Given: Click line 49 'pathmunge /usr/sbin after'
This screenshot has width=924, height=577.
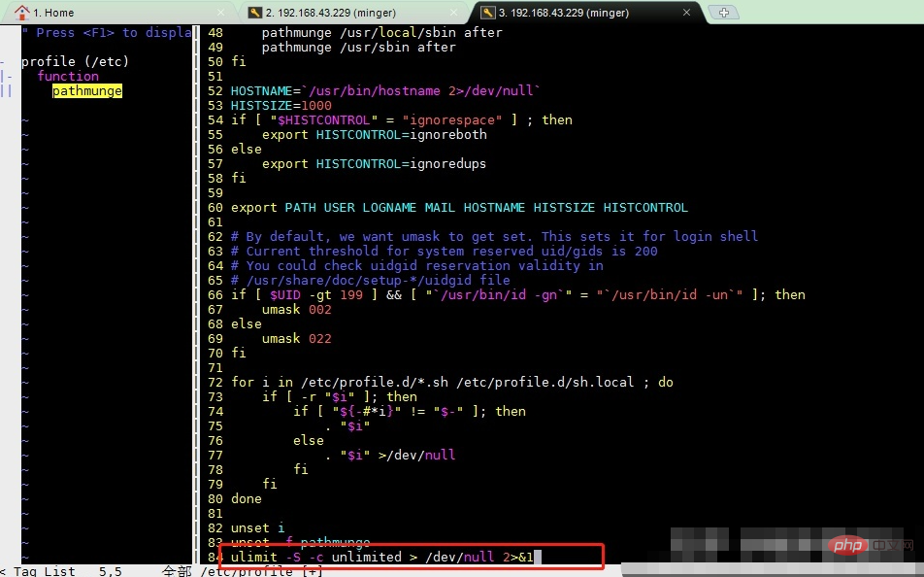Looking at the screenshot, I should [358, 48].
